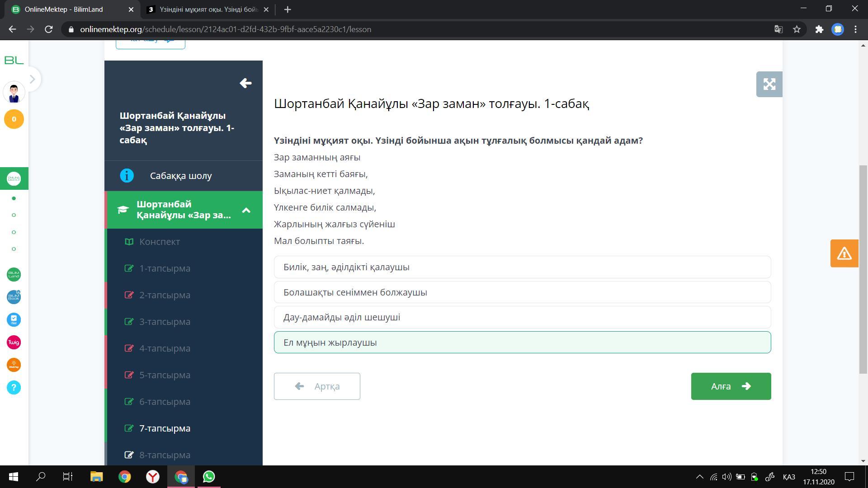
Task: Open Сабаққа шолу lesson overview item
Action: pos(181,176)
